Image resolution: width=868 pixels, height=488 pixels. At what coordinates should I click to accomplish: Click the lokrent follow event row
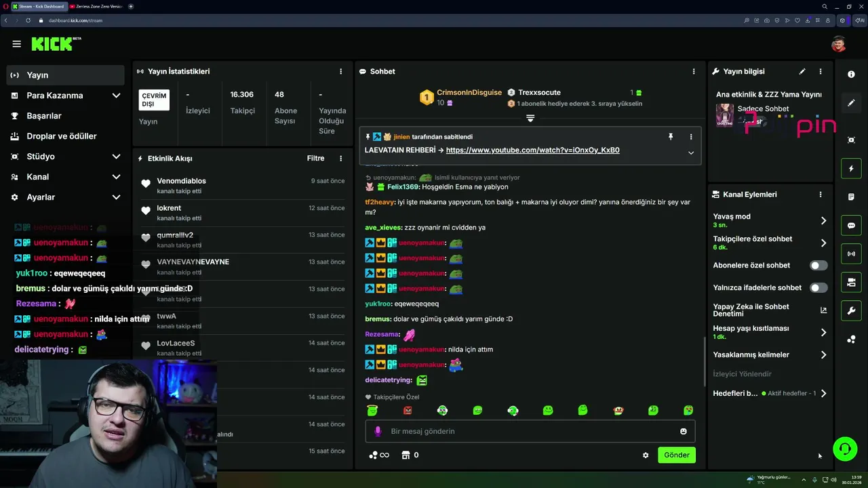click(243, 213)
